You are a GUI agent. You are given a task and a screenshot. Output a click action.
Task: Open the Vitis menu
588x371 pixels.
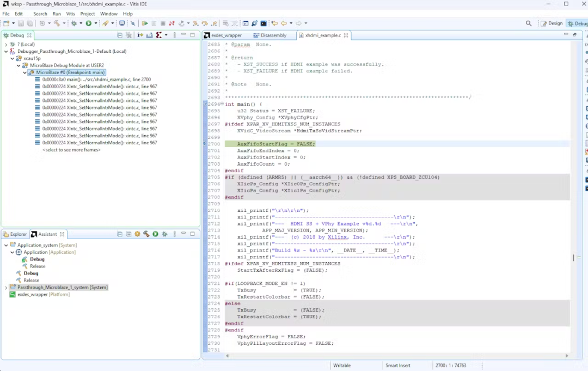(x=70, y=14)
